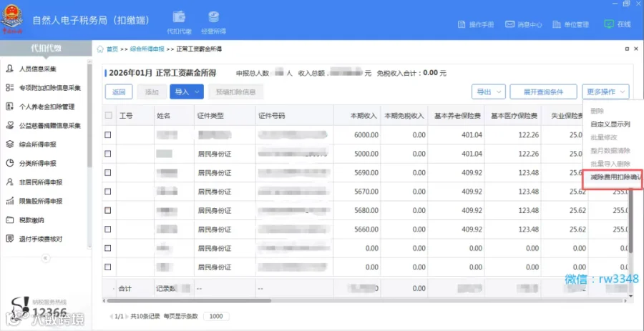Sort by the 工号 column header
644x331 pixels.
(x=126, y=116)
